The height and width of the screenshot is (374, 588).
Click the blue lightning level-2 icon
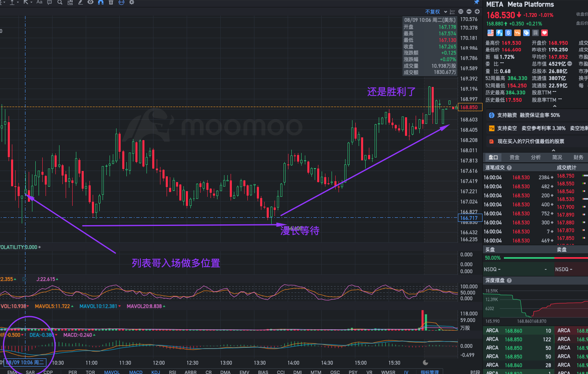(499, 33)
